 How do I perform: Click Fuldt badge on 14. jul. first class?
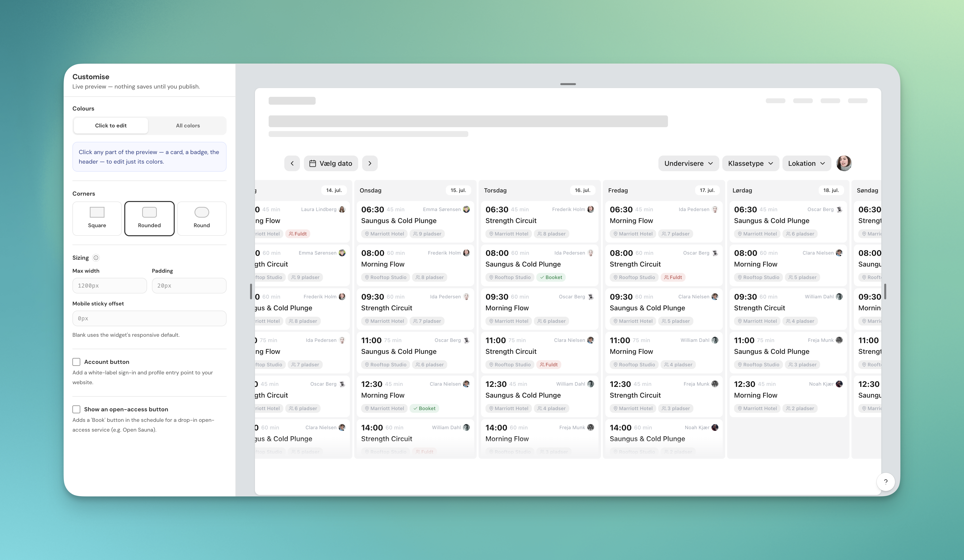click(298, 234)
